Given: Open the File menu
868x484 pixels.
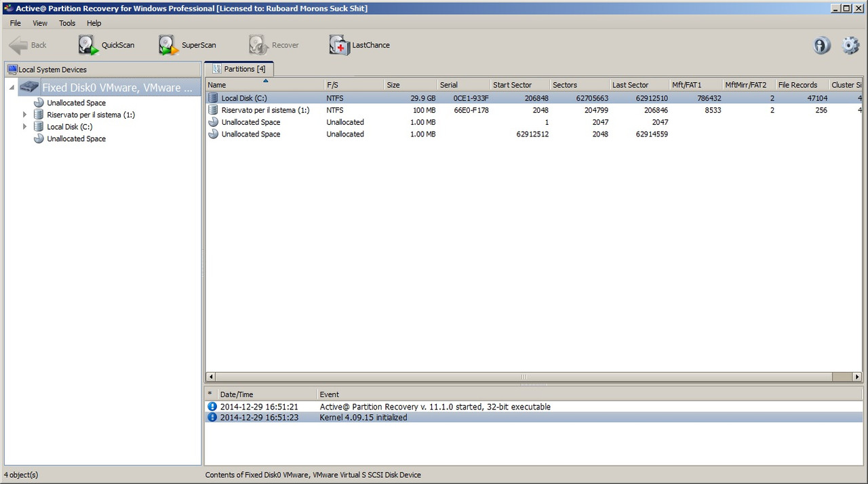Looking at the screenshot, I should tap(16, 23).
